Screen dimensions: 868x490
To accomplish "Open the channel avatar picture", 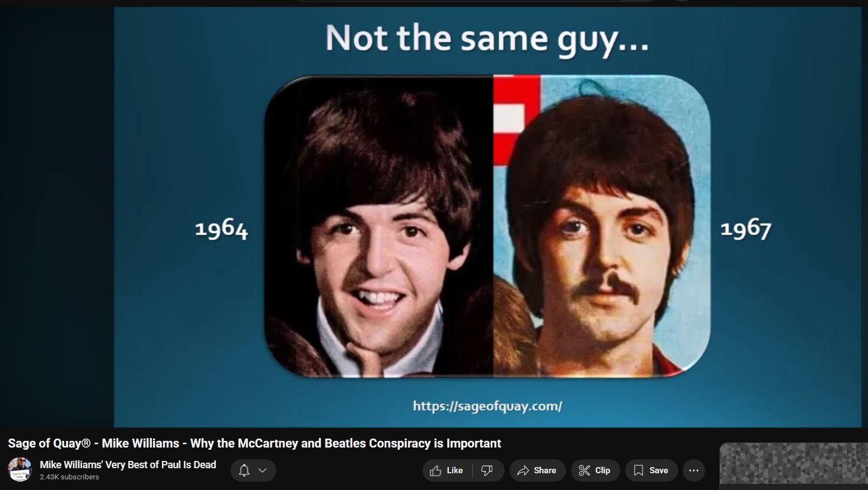I will click(20, 469).
